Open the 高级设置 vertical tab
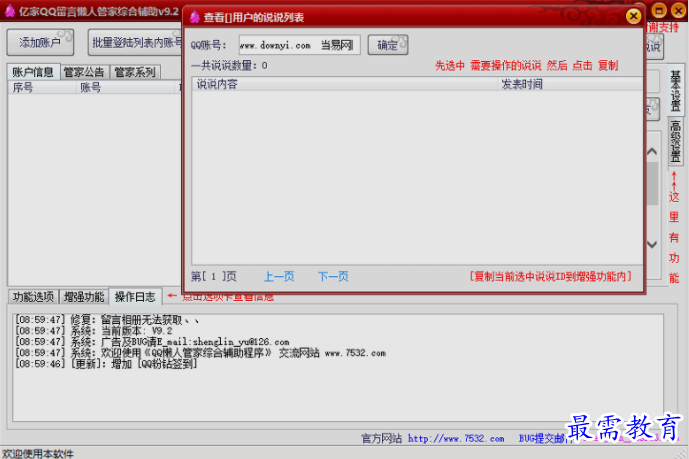689x459 pixels. (675, 141)
